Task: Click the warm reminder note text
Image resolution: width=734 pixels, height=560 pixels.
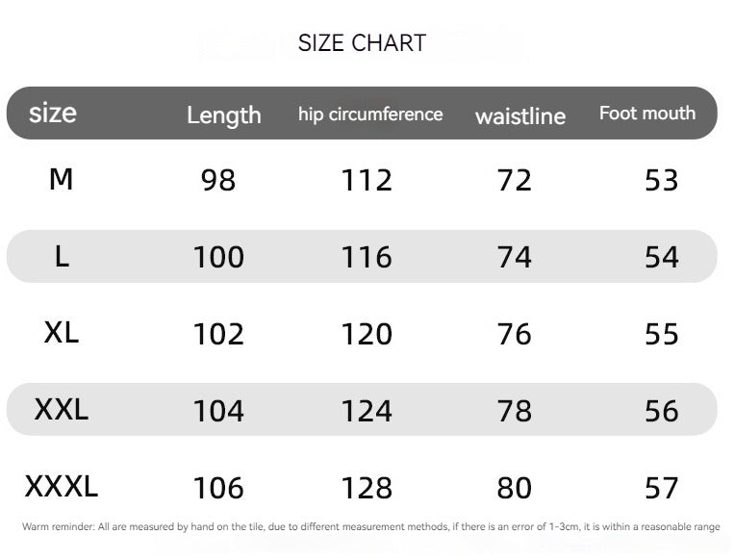Action: 370,527
